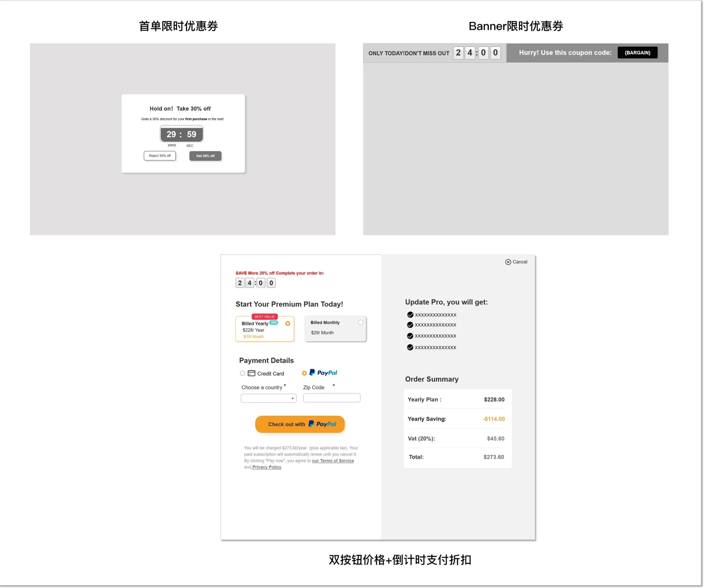Click the PayPal logo payment option
Viewport: 704px width, 588px height.
click(324, 373)
